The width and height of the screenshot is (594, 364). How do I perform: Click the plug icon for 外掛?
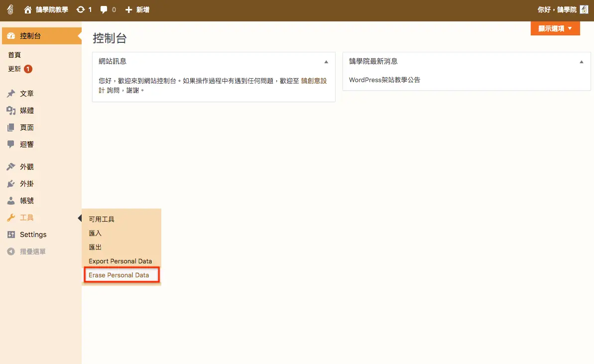(11, 184)
